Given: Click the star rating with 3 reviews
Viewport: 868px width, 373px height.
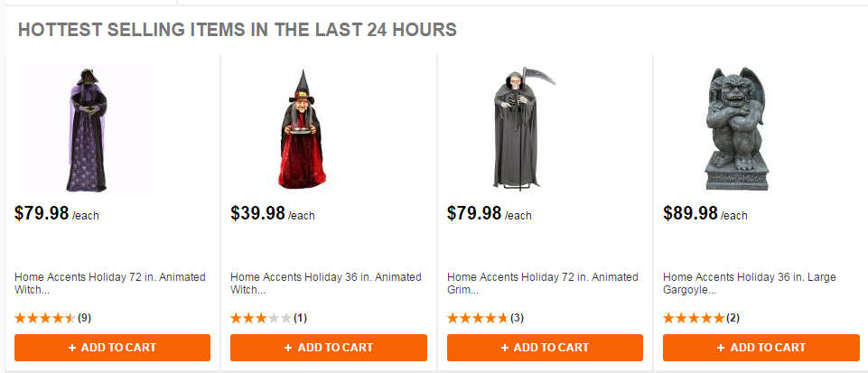Looking at the screenshot, I should 477,318.
